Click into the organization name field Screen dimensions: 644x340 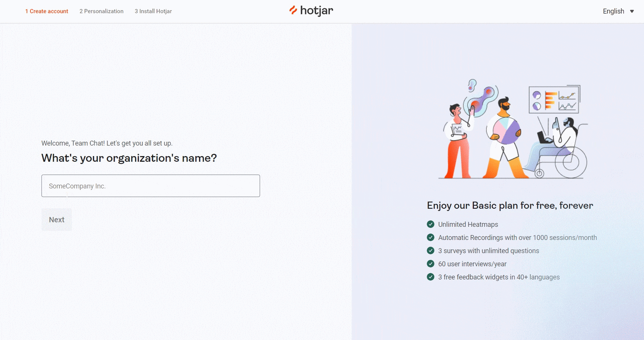pyautogui.click(x=151, y=185)
